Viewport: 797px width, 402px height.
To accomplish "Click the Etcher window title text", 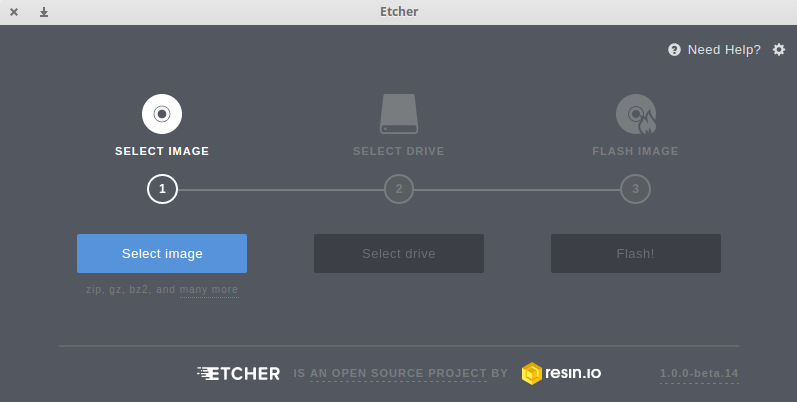I will (400, 12).
